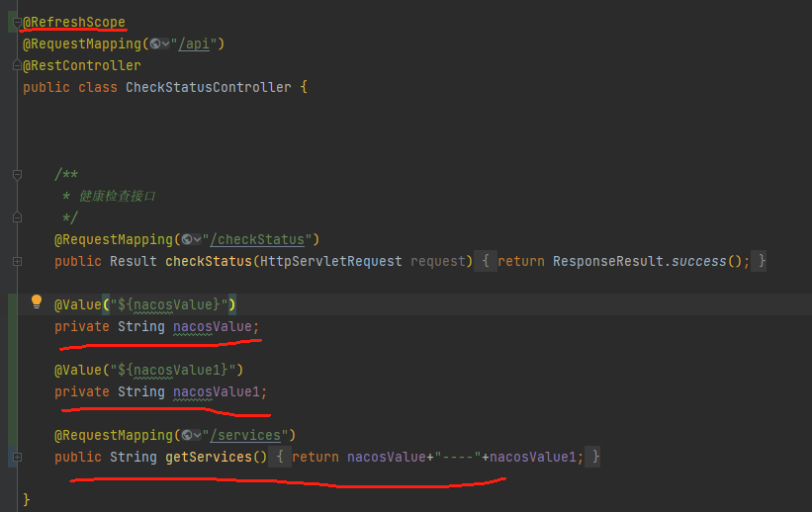
Task: Open globe URL dropdown beside "/checkStatus"
Action: pos(191,240)
